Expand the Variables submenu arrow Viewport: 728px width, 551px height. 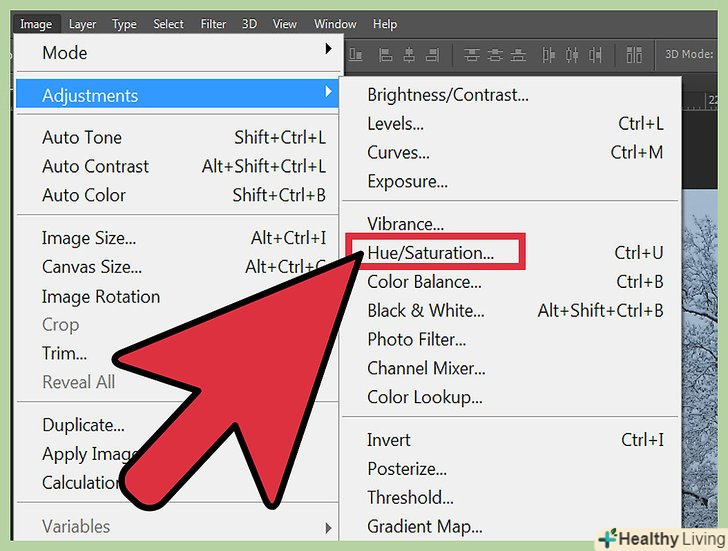coord(328,528)
